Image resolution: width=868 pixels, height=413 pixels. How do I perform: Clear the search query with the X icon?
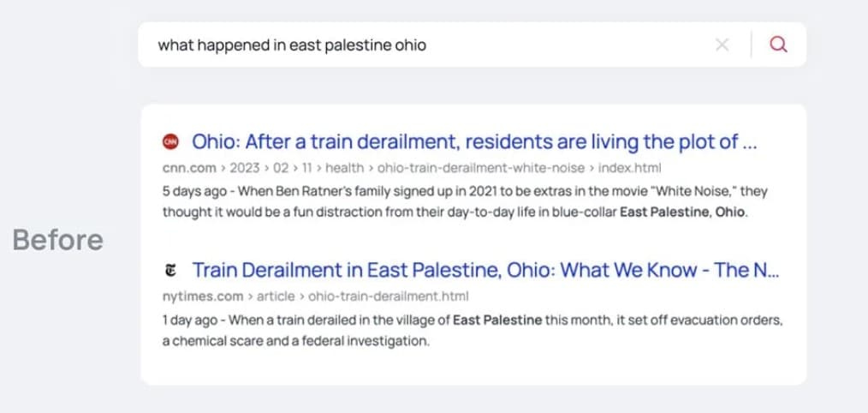[722, 45]
